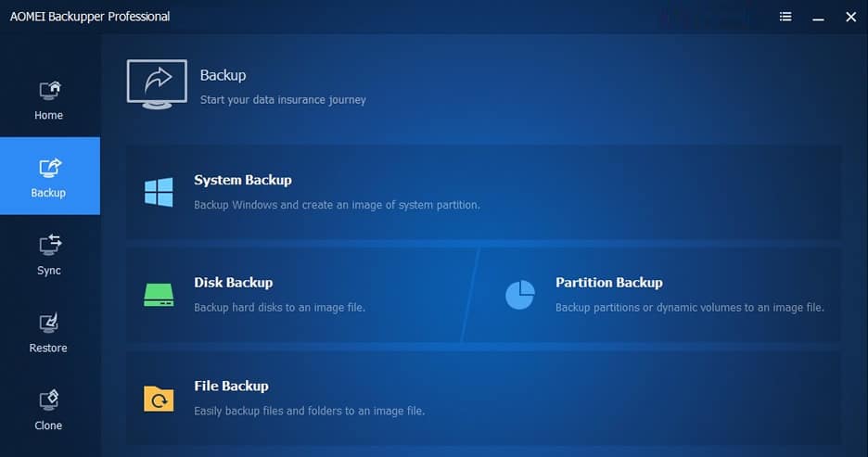Choose File Backup title
The height and width of the screenshot is (457, 868).
(231, 386)
